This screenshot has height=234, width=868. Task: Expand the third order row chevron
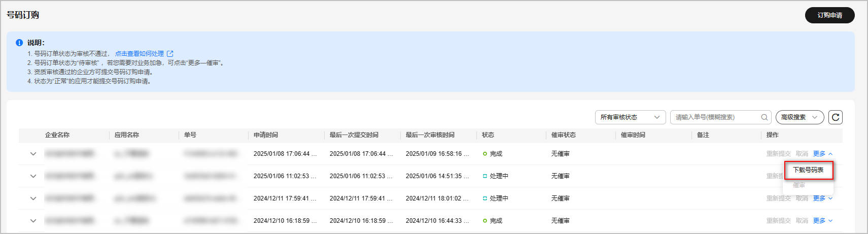tap(33, 198)
